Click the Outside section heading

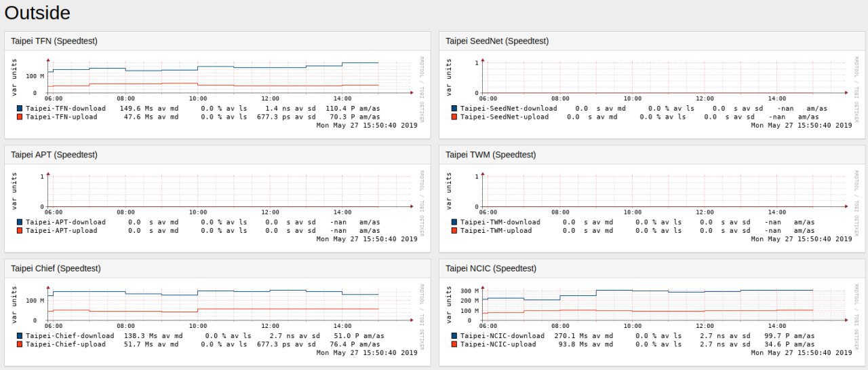click(x=37, y=12)
